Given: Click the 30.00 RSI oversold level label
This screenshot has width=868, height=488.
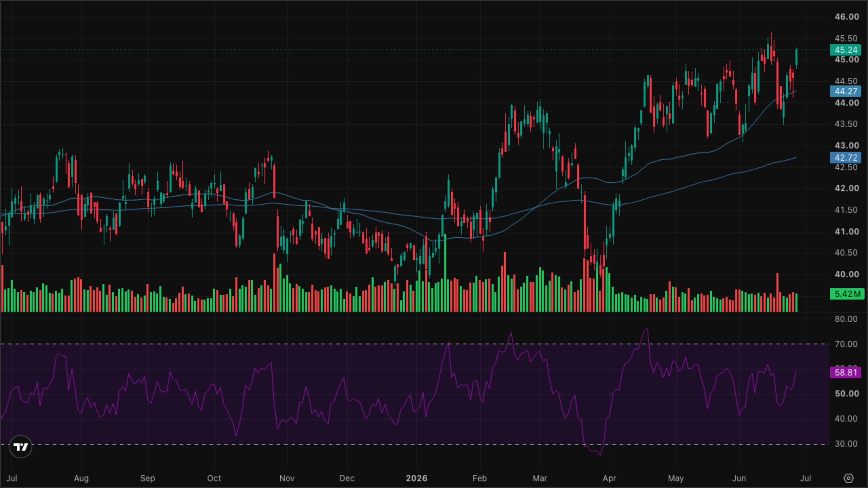Looking at the screenshot, I should tap(846, 444).
